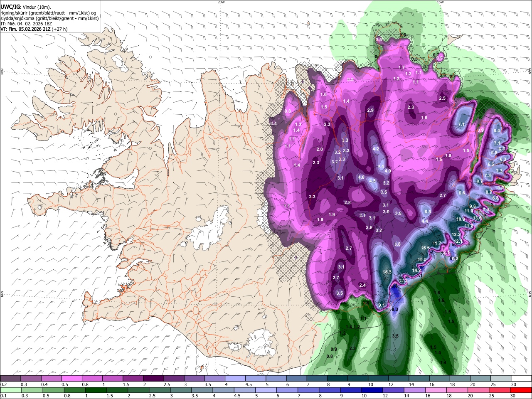Screen dimensions: 532x399
Task: Select the bright pink 0.5 swatch in top legend
Action: pyautogui.click(x=71, y=379)
